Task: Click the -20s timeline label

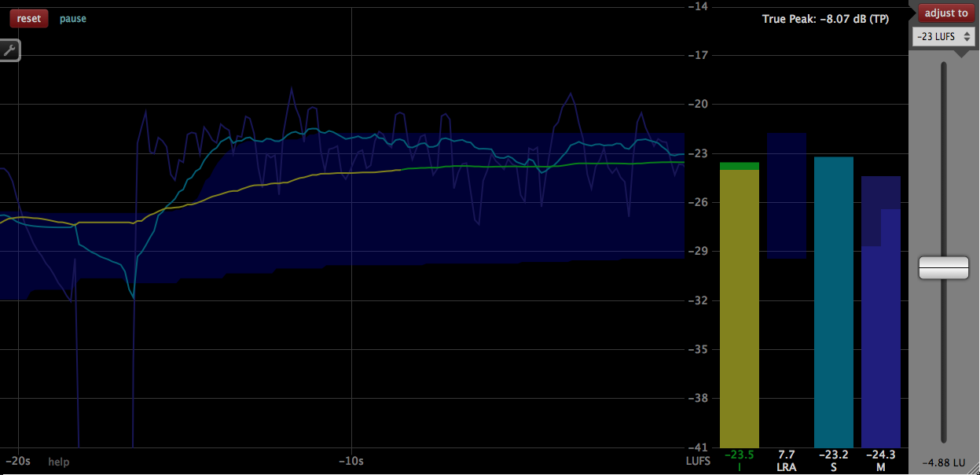Action: coord(17,461)
